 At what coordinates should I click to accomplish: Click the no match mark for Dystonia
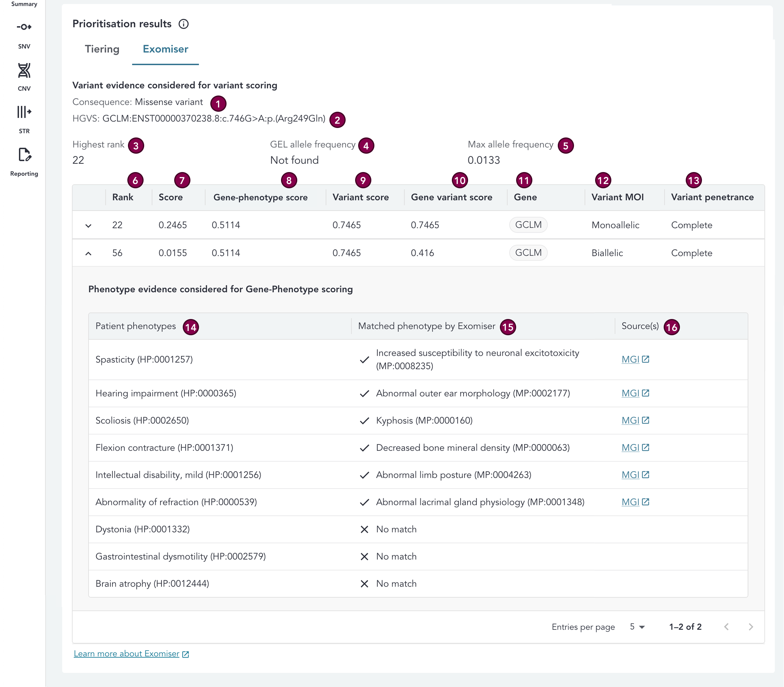[x=365, y=529]
